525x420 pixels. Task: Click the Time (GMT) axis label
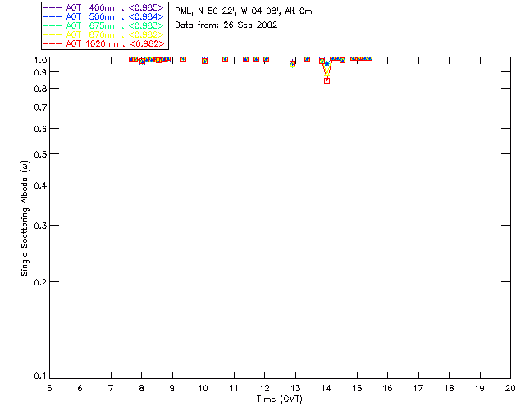click(x=279, y=399)
